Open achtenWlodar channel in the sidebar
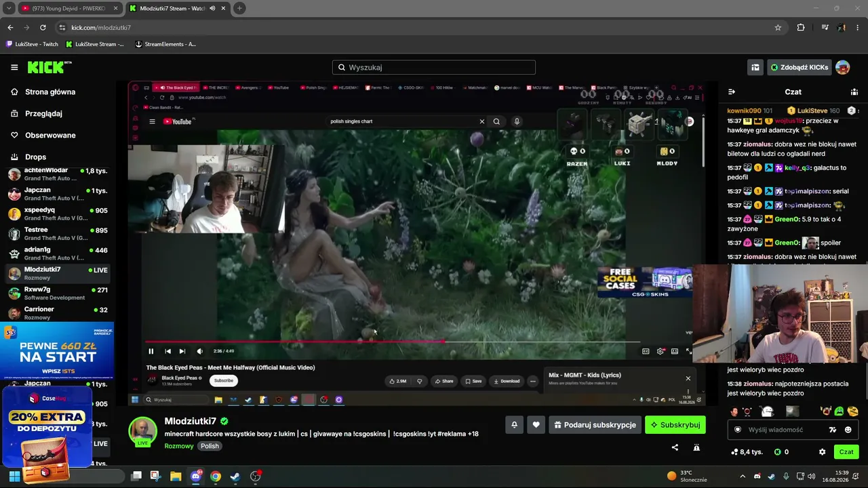Image resolution: width=868 pixels, height=488 pixels. click(x=57, y=174)
